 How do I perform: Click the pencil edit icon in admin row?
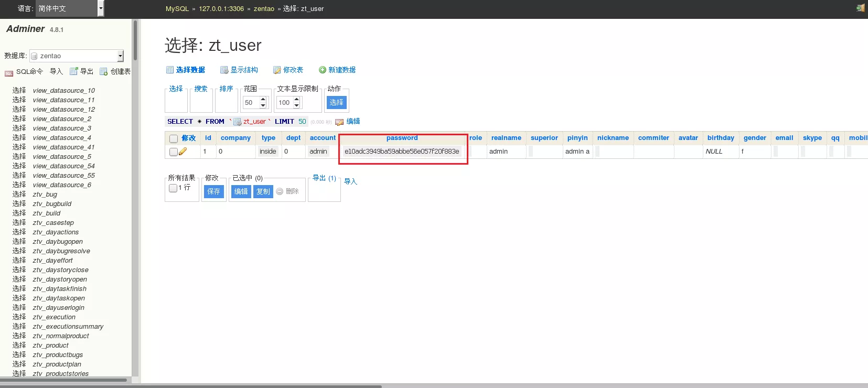pyautogui.click(x=183, y=152)
